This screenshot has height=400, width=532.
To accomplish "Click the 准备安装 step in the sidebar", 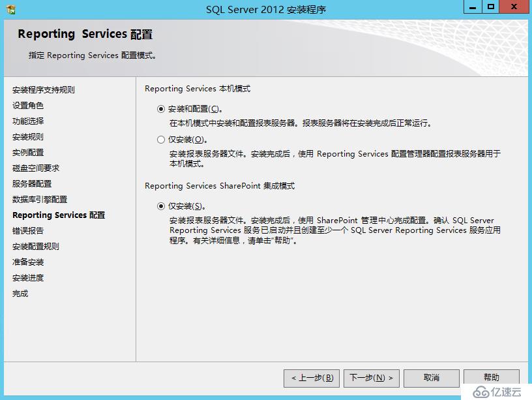I will (x=28, y=262).
